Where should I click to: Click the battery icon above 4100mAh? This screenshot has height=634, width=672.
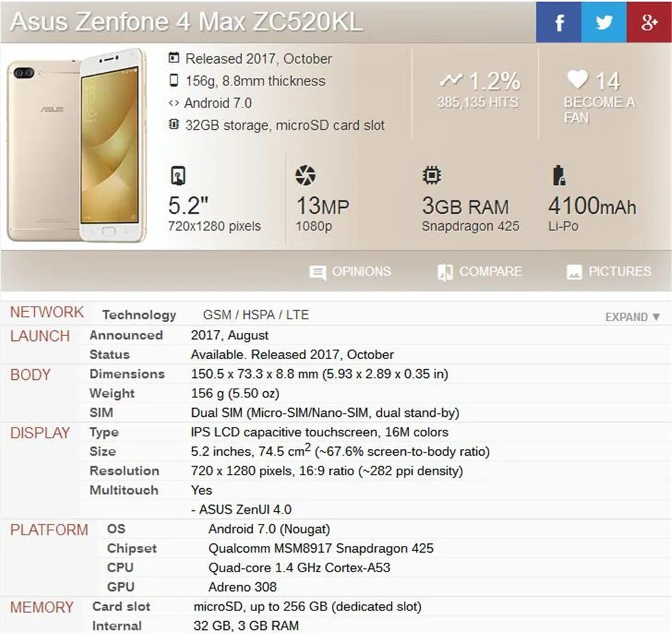coord(559,175)
